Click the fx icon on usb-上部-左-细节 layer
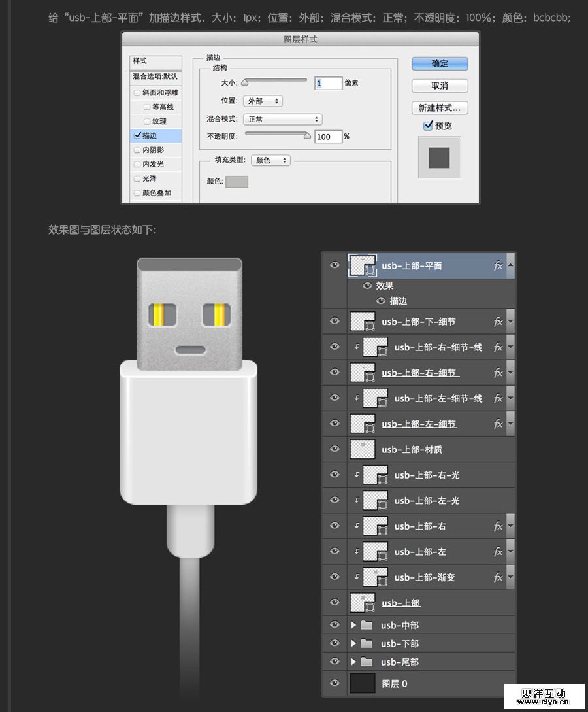The width and height of the screenshot is (588, 712). (498, 423)
